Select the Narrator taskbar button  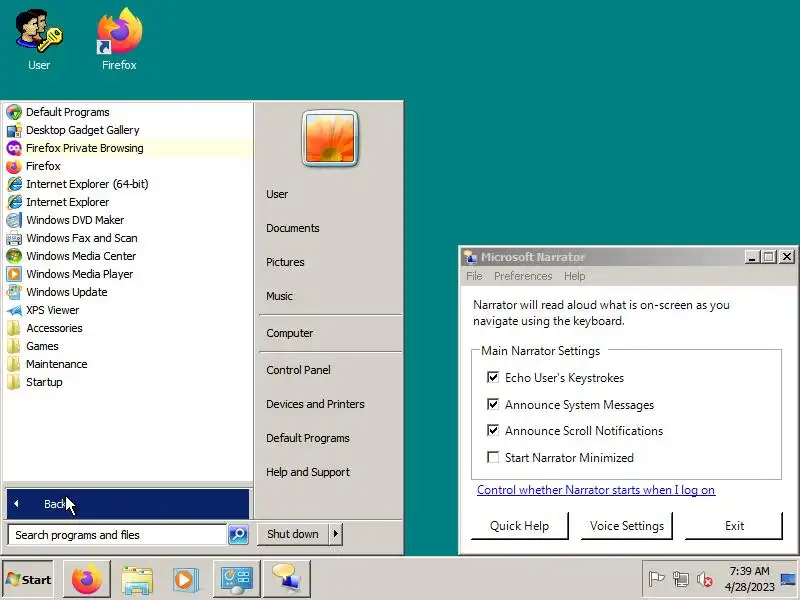coord(287,579)
